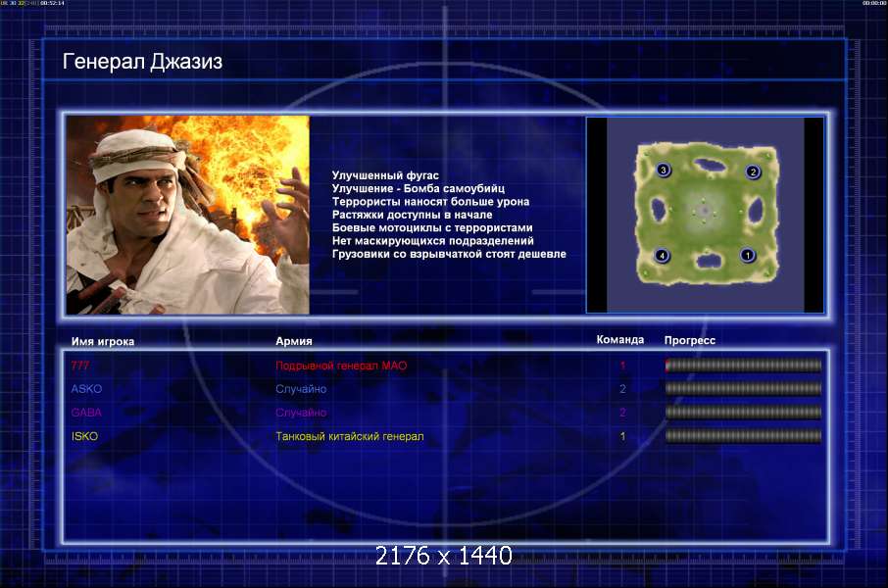Click player name 'GABA'
Image resolution: width=888 pixels, height=588 pixels.
tap(86, 413)
